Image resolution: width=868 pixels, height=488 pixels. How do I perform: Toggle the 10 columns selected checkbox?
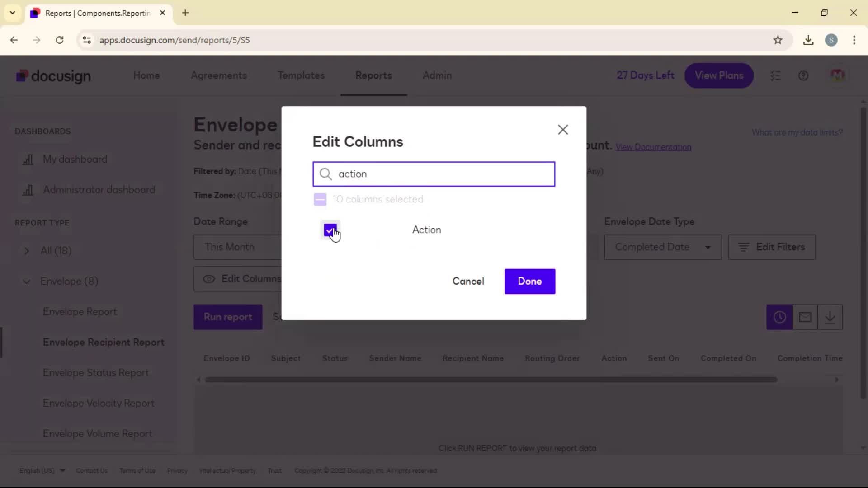320,199
